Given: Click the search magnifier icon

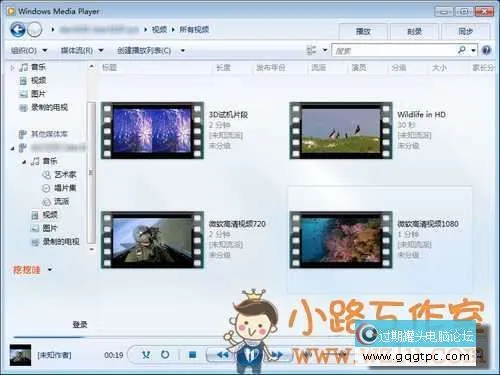Looking at the screenshot, I should pos(462,50).
